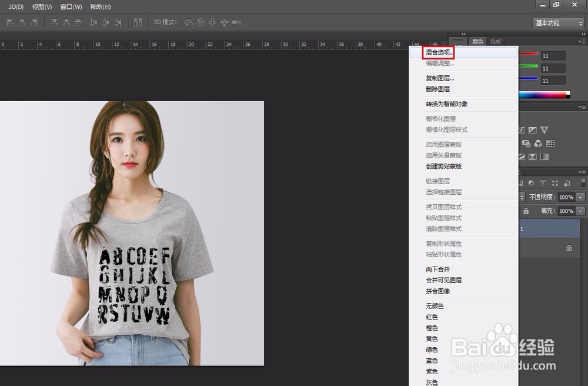Click the inverted-triangle Invert adjustment icon
The height and width of the screenshot is (386, 588).
pos(544,129)
